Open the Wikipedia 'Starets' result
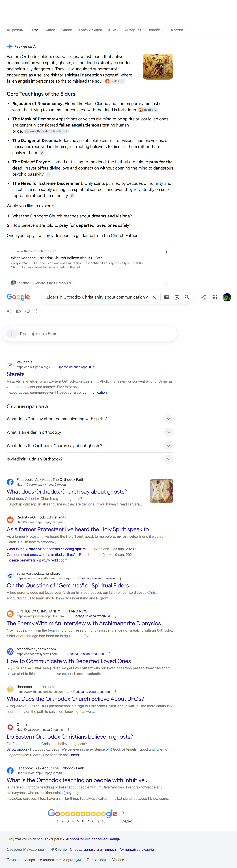 16,374
